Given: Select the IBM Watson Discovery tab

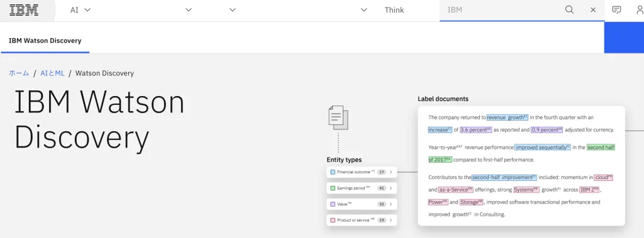Looking at the screenshot, I should [x=45, y=41].
